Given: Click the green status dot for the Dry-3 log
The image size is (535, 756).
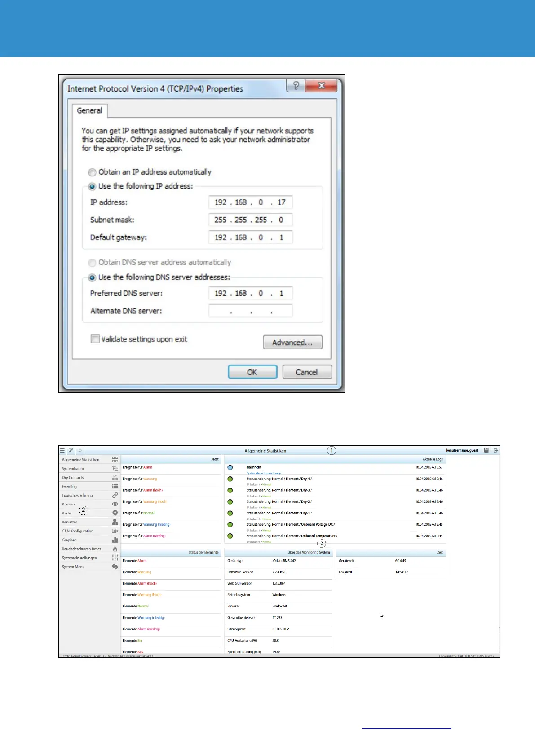Looking at the screenshot, I should 230,490.
